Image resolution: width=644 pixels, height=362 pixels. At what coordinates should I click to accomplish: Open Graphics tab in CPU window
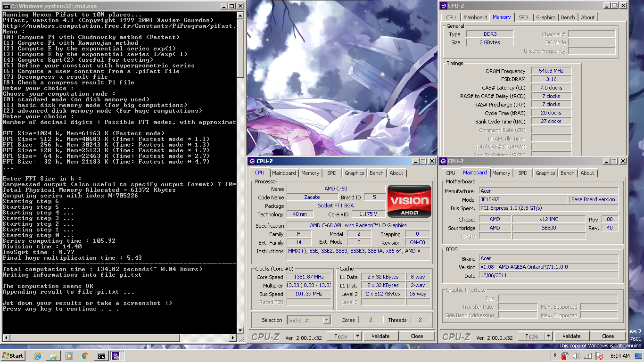[x=355, y=173]
